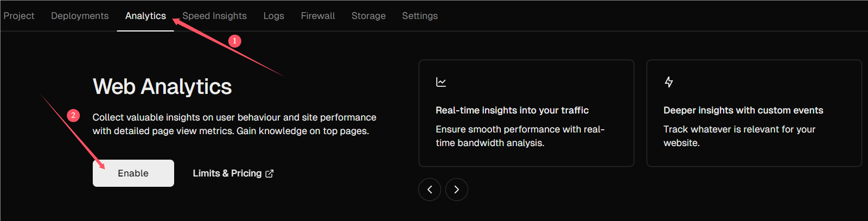868x221 pixels.
Task: Select the Deeper insights with custom events card
Action: pyautogui.click(x=754, y=113)
